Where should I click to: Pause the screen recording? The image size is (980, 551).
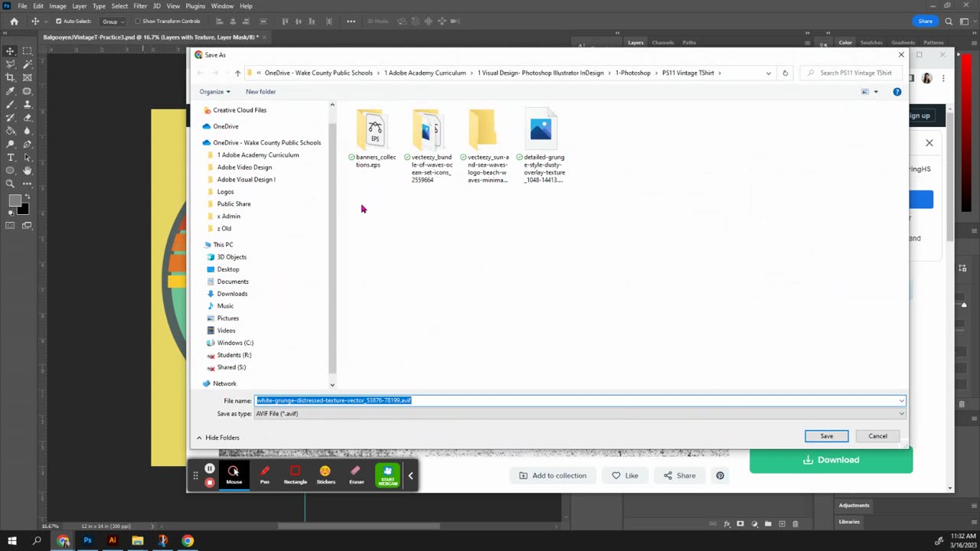(x=209, y=468)
